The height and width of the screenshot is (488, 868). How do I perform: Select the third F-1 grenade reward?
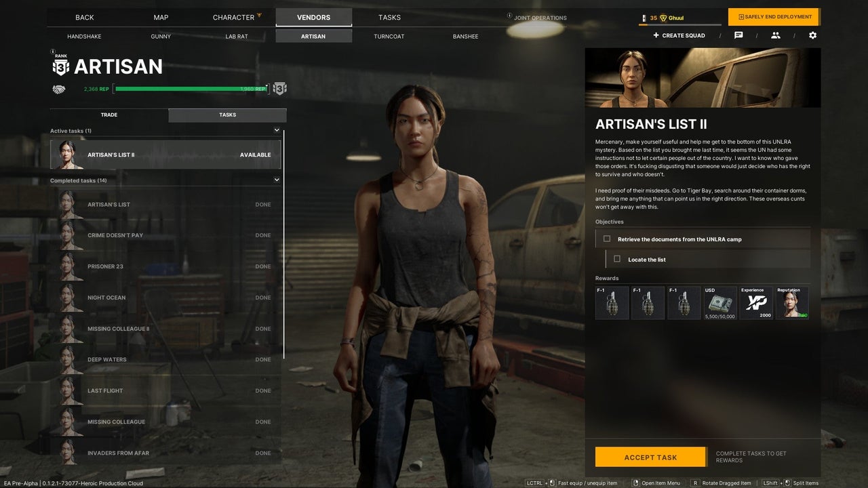coord(684,302)
